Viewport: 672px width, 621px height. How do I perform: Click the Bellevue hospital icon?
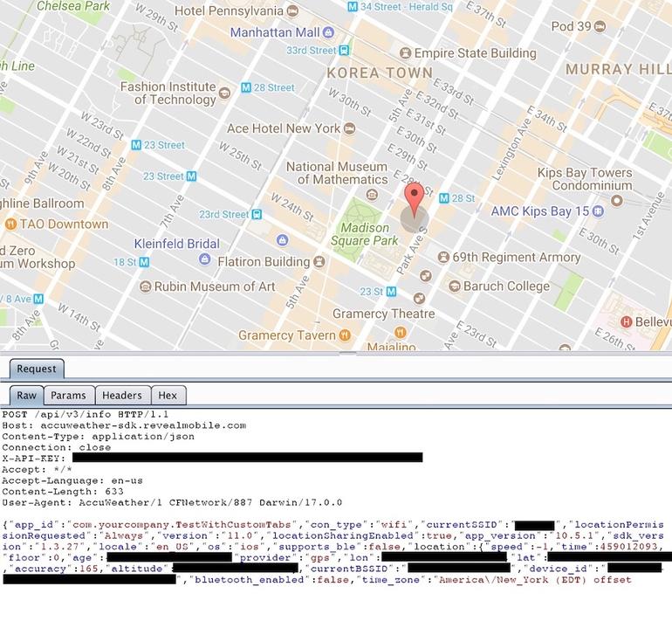(x=626, y=321)
